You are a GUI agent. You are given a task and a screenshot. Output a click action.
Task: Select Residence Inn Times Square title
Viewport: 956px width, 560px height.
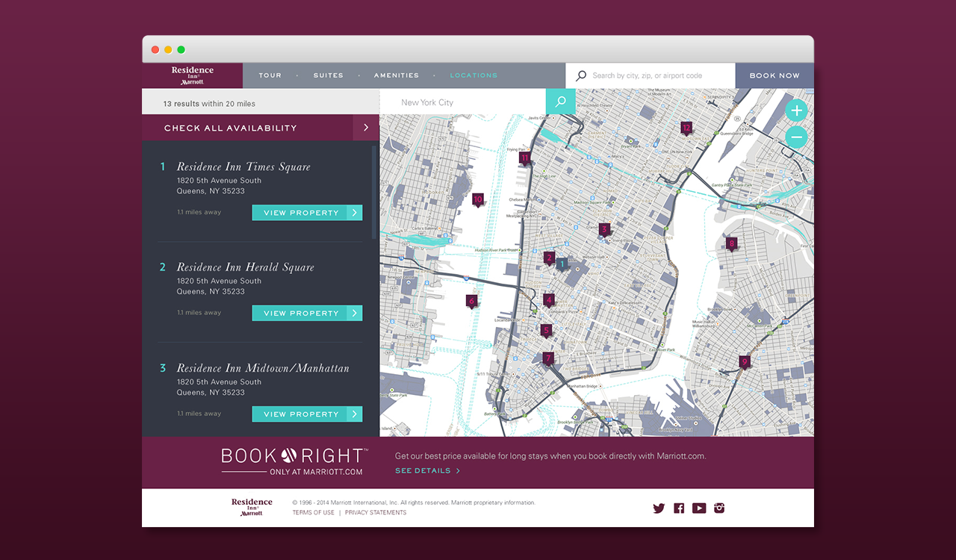[x=243, y=167]
